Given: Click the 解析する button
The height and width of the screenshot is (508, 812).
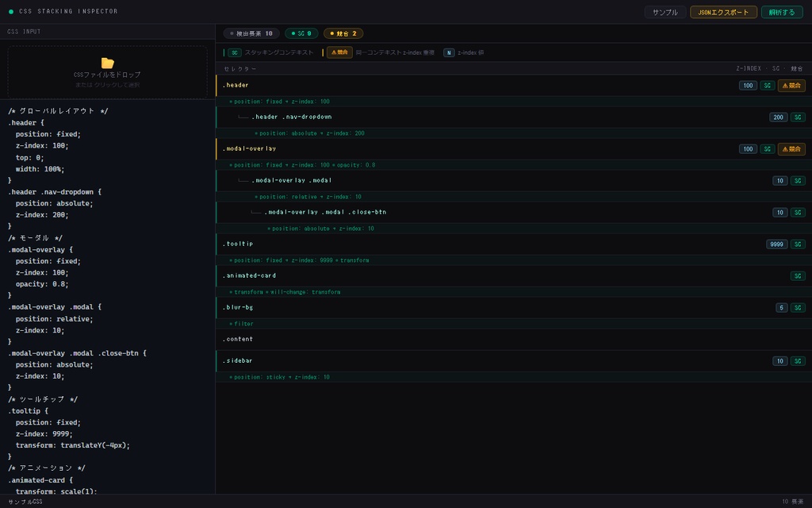Looking at the screenshot, I should 782,12.
